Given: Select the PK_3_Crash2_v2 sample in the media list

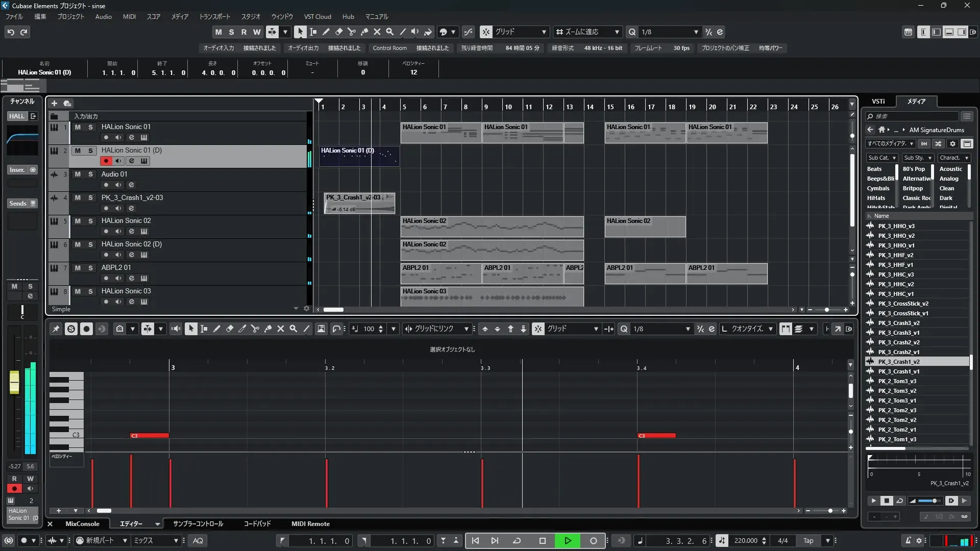Looking at the screenshot, I should [x=898, y=342].
